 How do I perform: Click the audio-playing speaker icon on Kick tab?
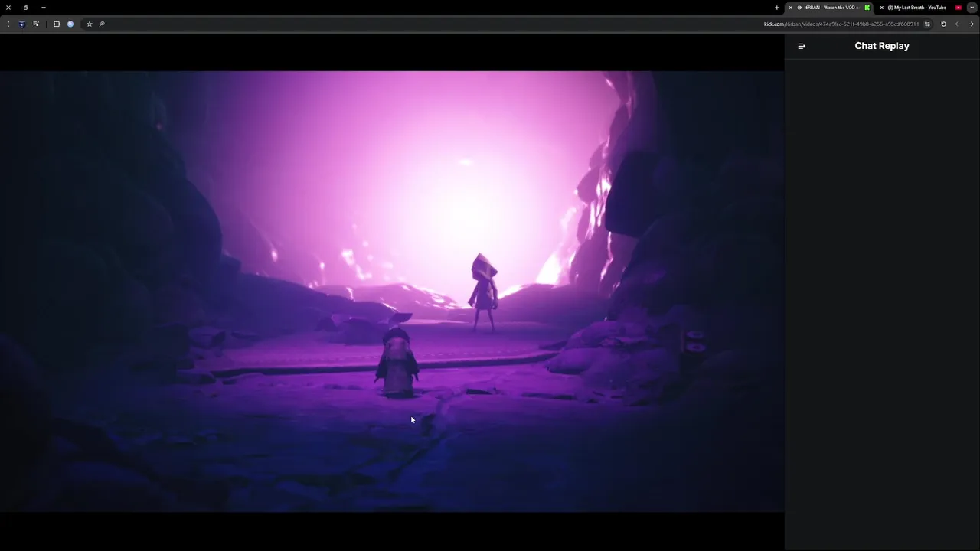[x=799, y=8]
